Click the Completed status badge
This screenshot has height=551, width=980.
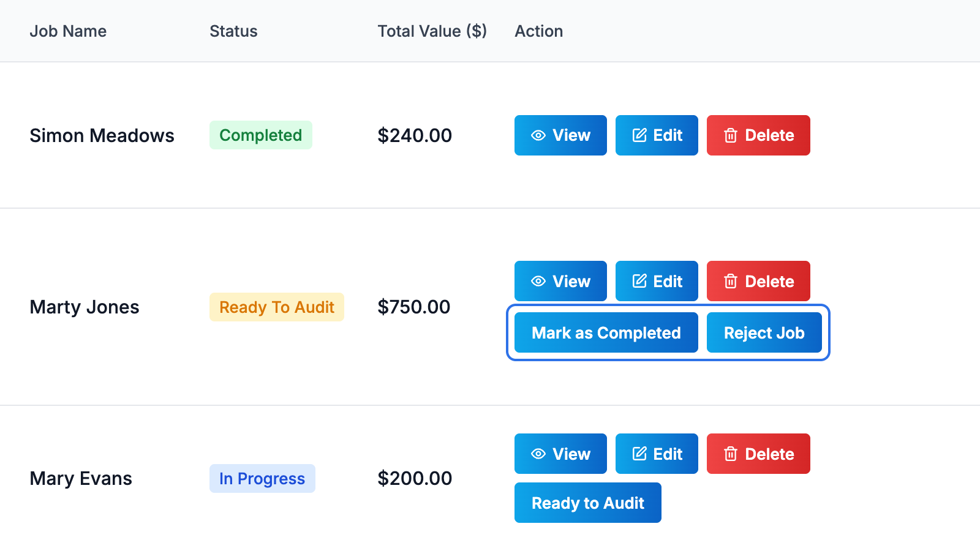pos(261,135)
